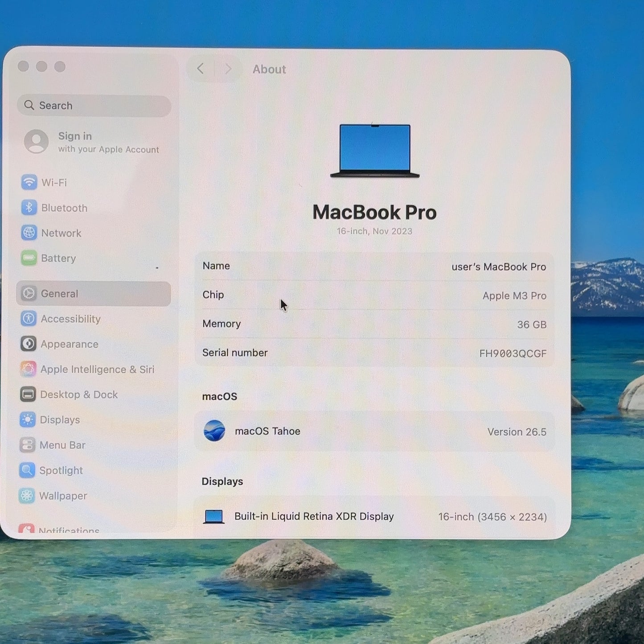Click the Memory row label

pos(222,324)
